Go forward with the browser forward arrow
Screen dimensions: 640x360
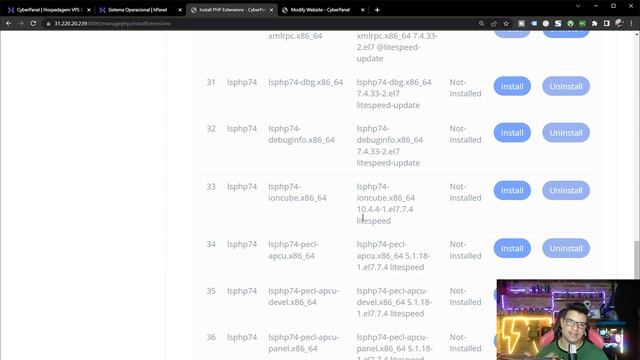pos(21,24)
